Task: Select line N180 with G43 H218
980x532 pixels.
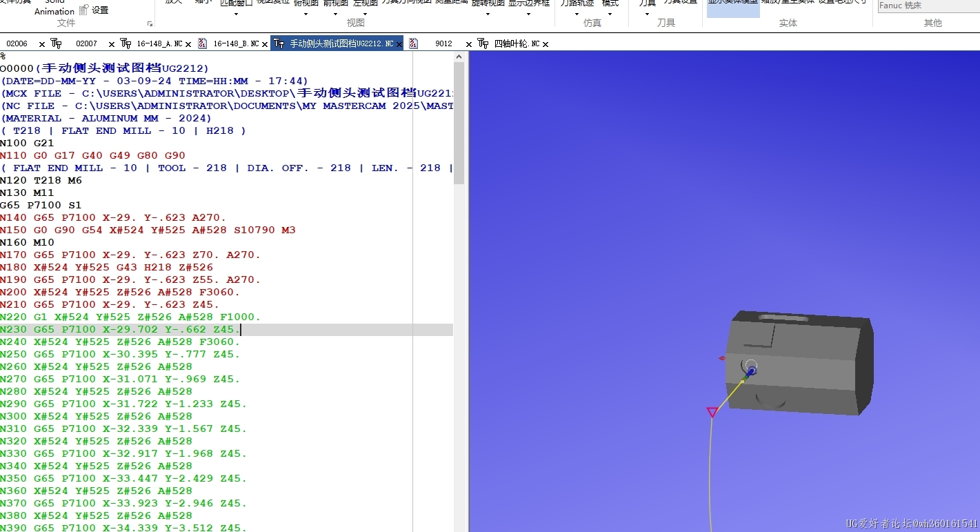Action: (106, 268)
